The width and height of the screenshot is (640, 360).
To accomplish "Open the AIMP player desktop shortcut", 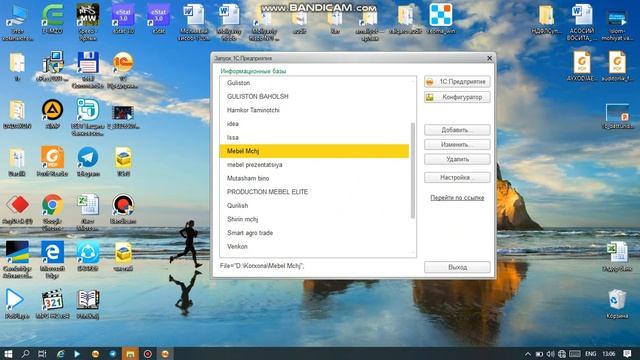I will click(52, 114).
